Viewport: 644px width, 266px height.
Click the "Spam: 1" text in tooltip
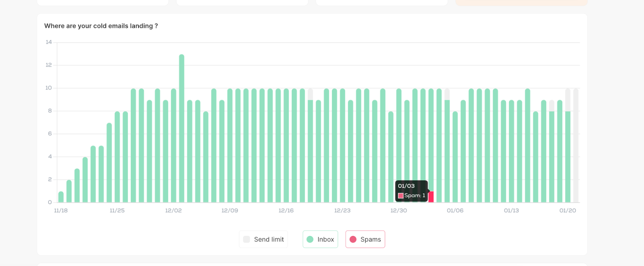pos(415,196)
